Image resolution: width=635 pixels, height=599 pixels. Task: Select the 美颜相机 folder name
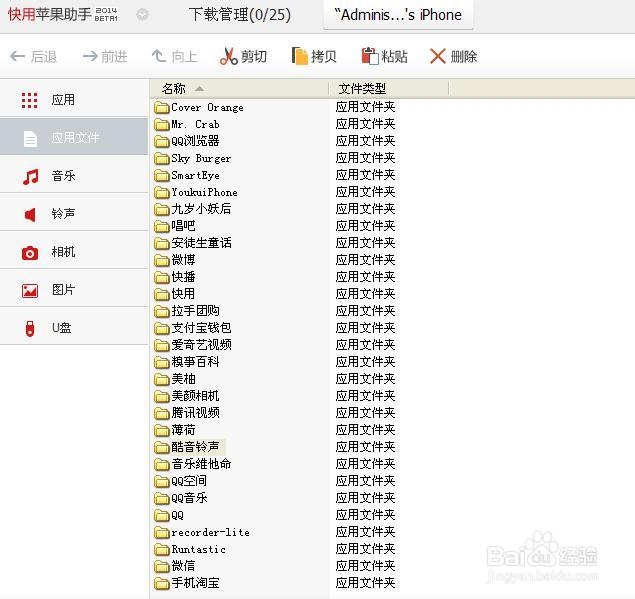(x=195, y=396)
